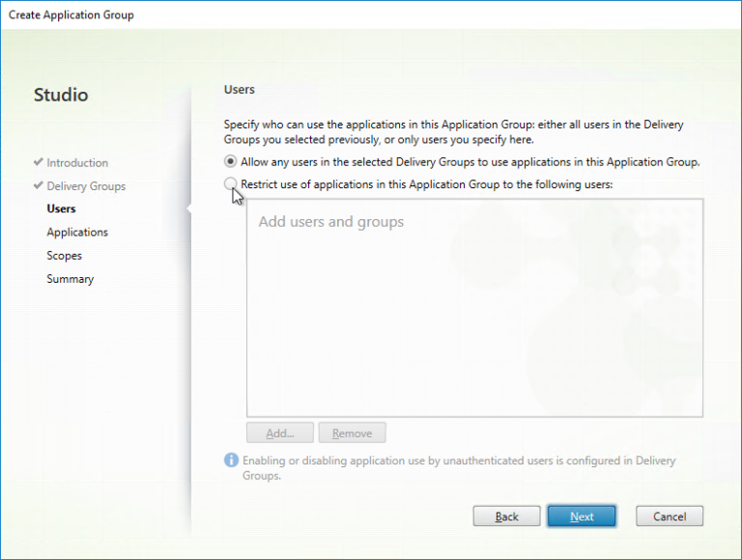Viewport: 742px width, 560px height.
Task: Select the 'Restrict use of applications' radio button
Action: pyautogui.click(x=230, y=183)
